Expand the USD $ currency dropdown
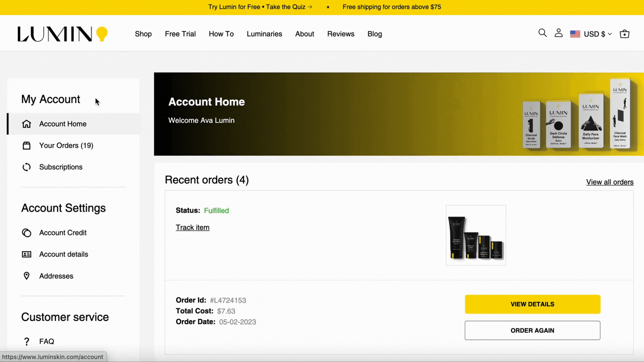644x362 pixels. pyautogui.click(x=598, y=34)
